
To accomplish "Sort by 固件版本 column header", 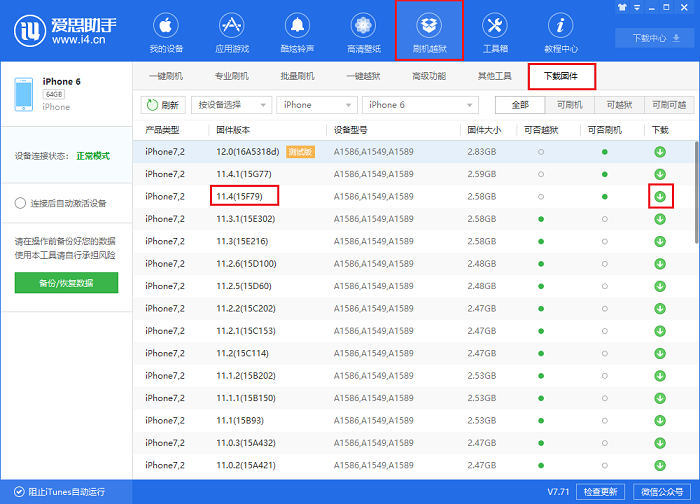I will click(233, 130).
